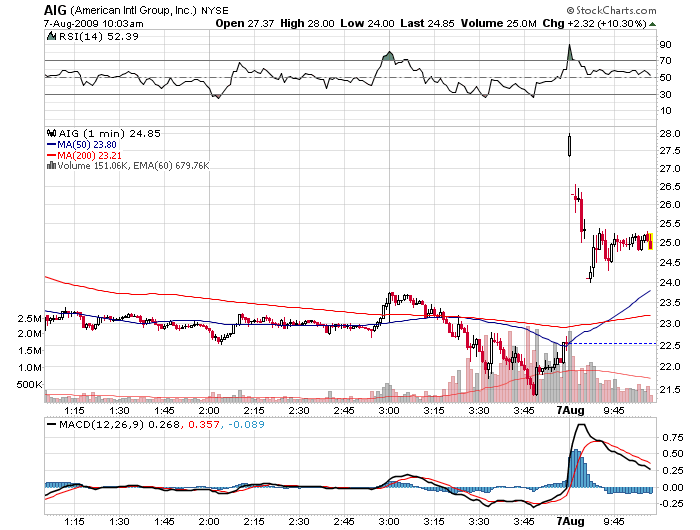
Task: Click the Volume 25.0M header value
Action: coord(499,23)
